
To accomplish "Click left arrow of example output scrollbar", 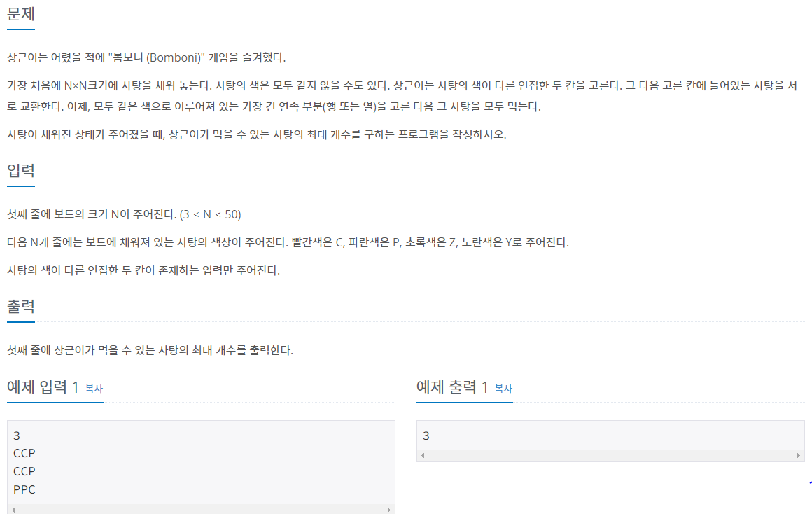I will [x=423, y=455].
